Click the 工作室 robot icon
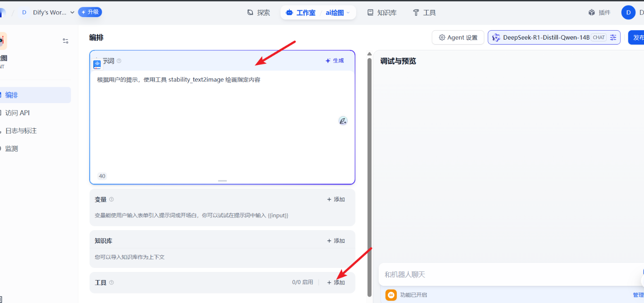Image resolution: width=644 pixels, height=303 pixels. [289, 13]
